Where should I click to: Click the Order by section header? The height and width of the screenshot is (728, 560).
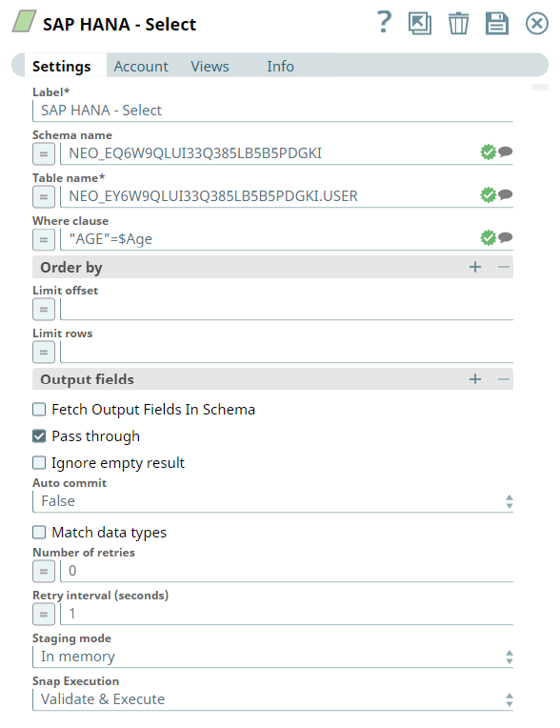pos(272,267)
